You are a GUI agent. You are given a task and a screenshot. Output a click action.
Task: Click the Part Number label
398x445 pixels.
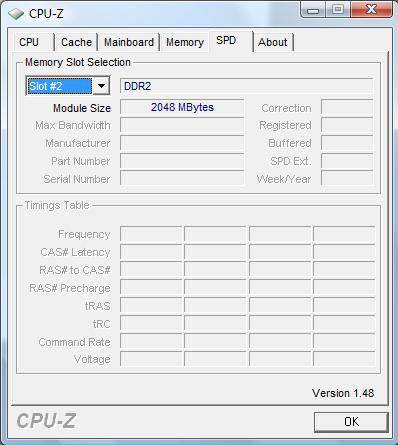click(80, 162)
